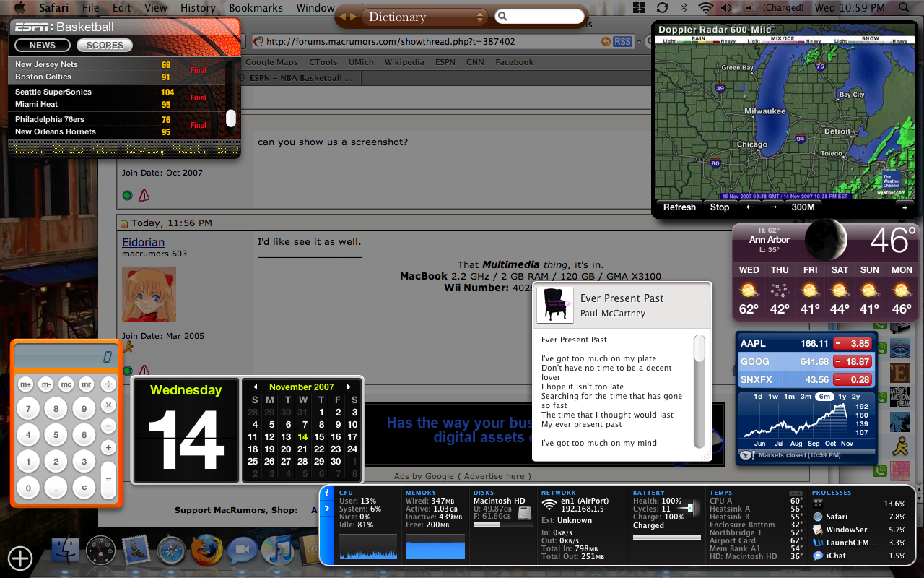This screenshot has height=578, width=924.
Task: Select the 6m range in Stocks chart
Action: click(824, 397)
